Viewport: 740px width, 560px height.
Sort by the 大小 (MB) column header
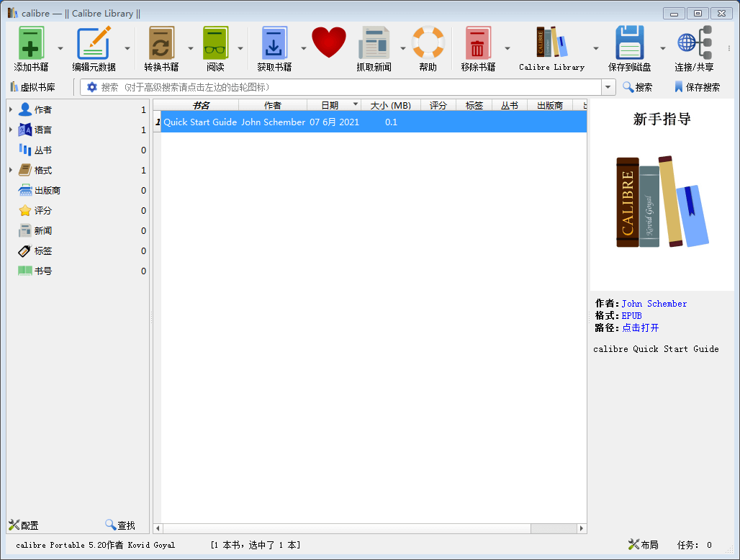pos(390,105)
